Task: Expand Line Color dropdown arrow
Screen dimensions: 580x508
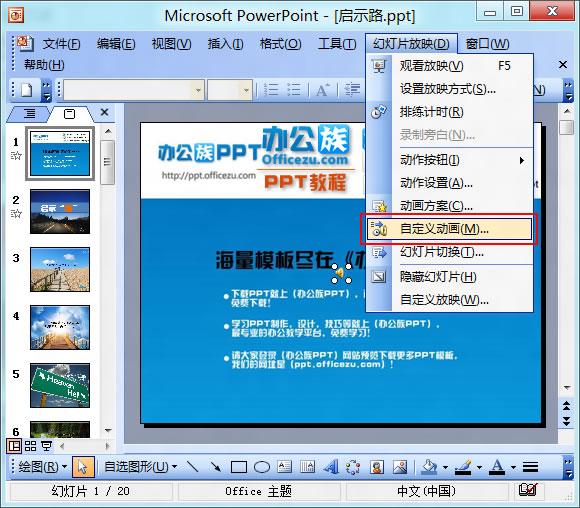Action: point(479,467)
